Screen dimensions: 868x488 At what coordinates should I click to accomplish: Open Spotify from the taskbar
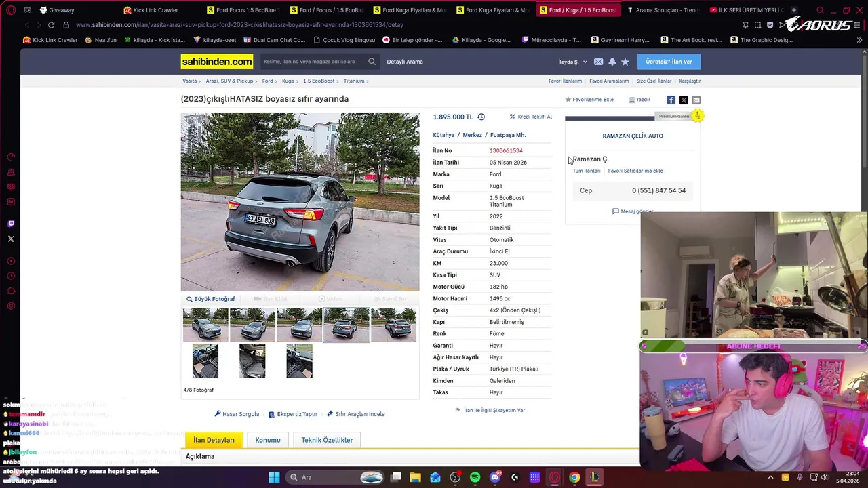(475, 477)
